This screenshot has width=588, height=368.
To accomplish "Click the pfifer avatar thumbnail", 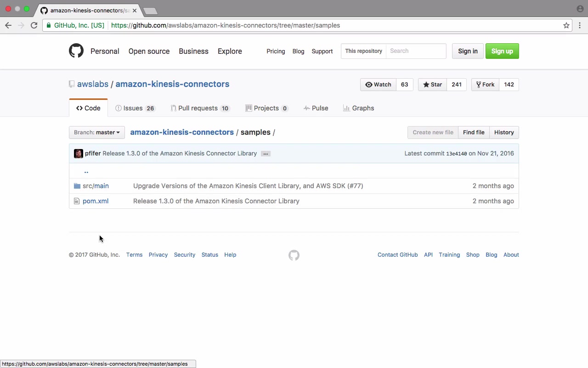I will pyautogui.click(x=79, y=154).
